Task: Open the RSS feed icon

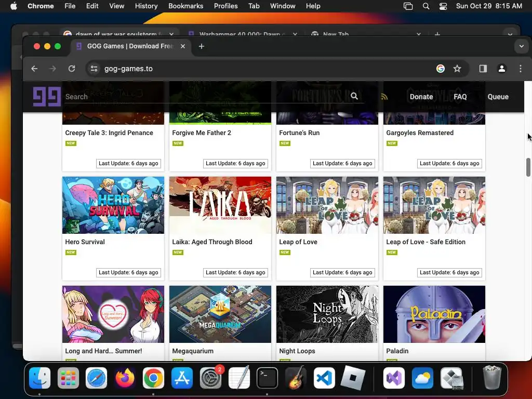Action: point(384,97)
